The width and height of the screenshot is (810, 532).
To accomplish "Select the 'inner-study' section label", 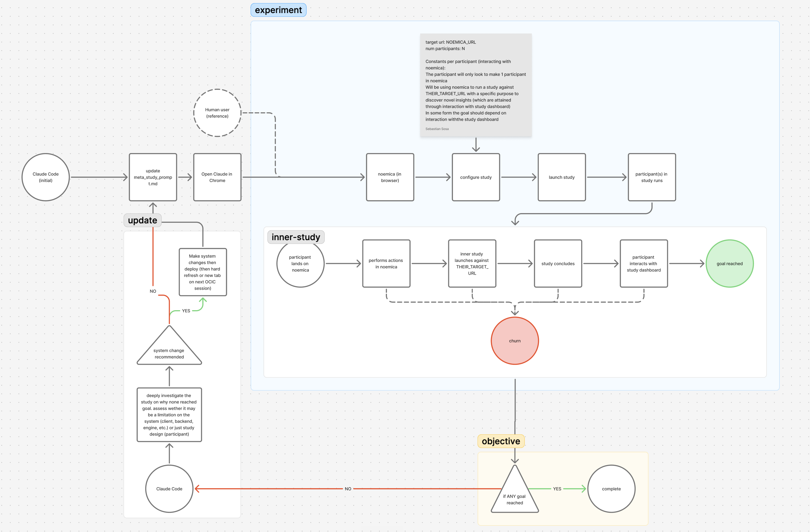I will coord(296,237).
